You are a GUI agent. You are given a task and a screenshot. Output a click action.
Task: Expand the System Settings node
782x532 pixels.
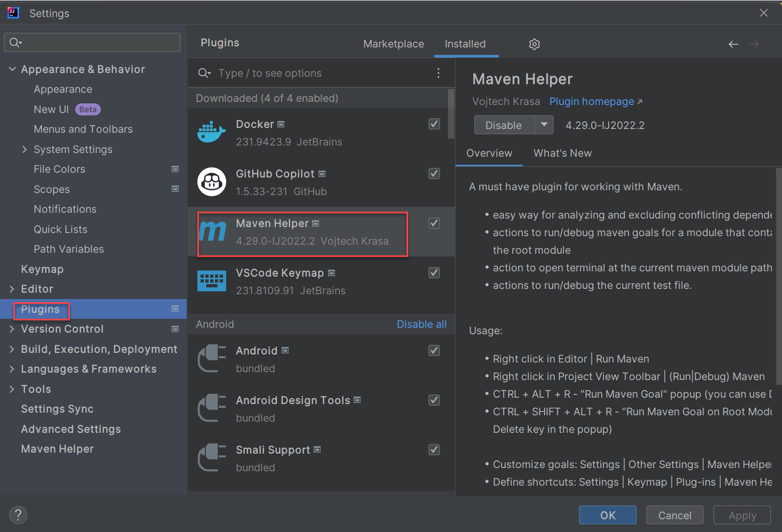click(25, 149)
